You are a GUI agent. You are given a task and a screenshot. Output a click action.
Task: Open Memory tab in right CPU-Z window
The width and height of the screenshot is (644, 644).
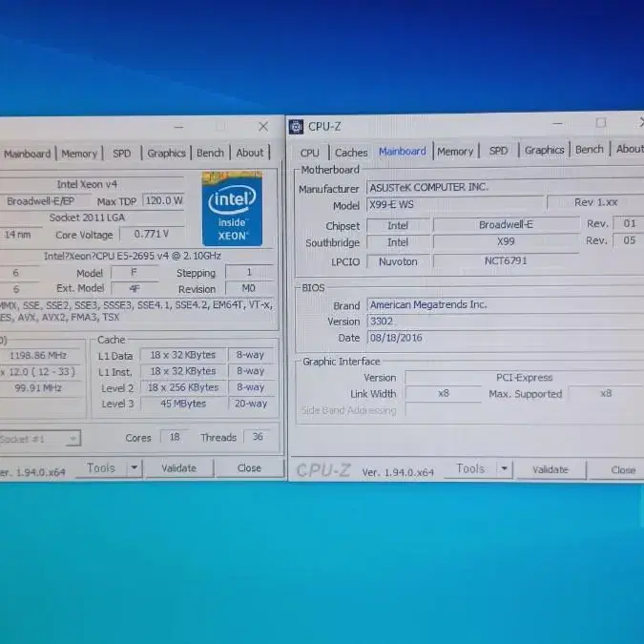(x=455, y=151)
